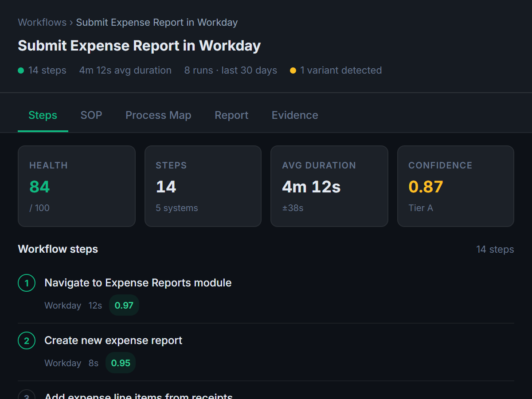Open the Process Map tab
The height and width of the screenshot is (399, 532).
click(158, 115)
